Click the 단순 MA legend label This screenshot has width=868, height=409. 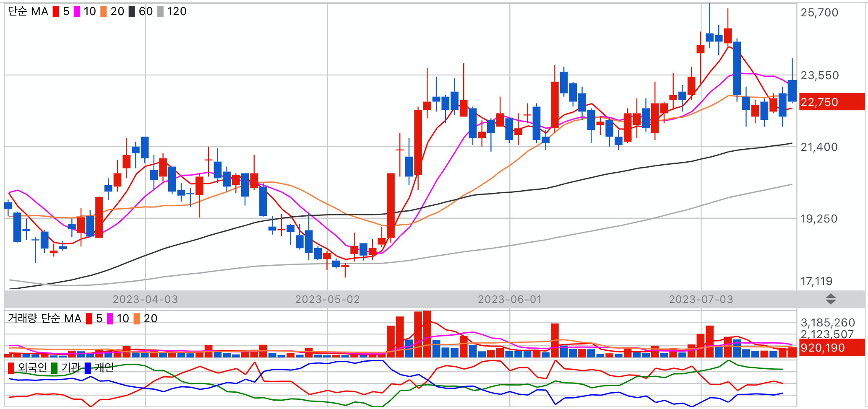point(28,12)
